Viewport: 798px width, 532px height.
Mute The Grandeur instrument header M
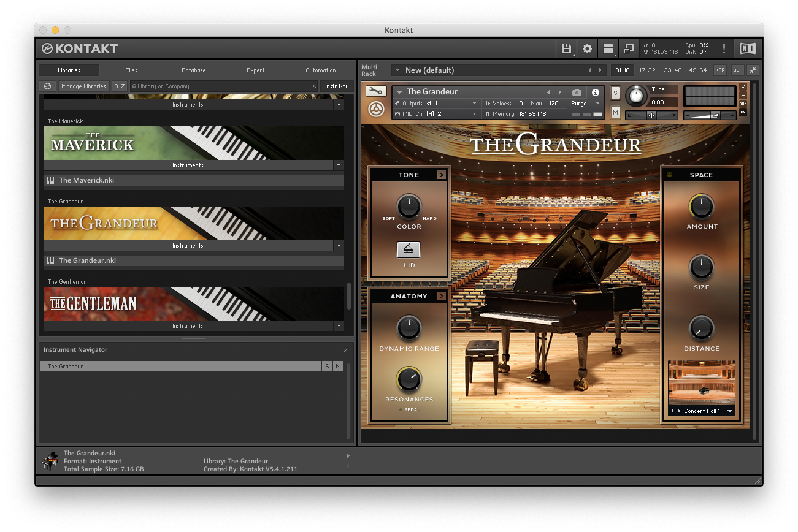[x=615, y=113]
